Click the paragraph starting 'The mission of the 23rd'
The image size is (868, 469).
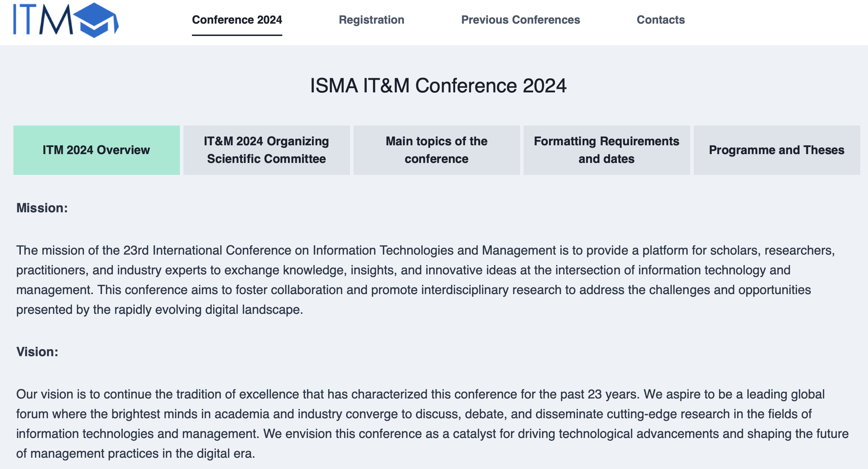[x=426, y=280]
